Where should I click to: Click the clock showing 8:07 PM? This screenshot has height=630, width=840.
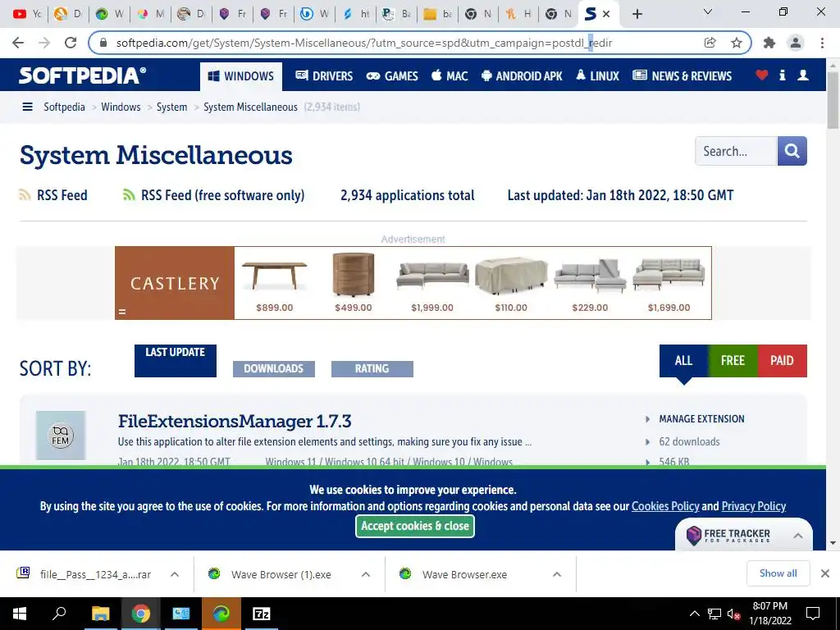click(769, 606)
